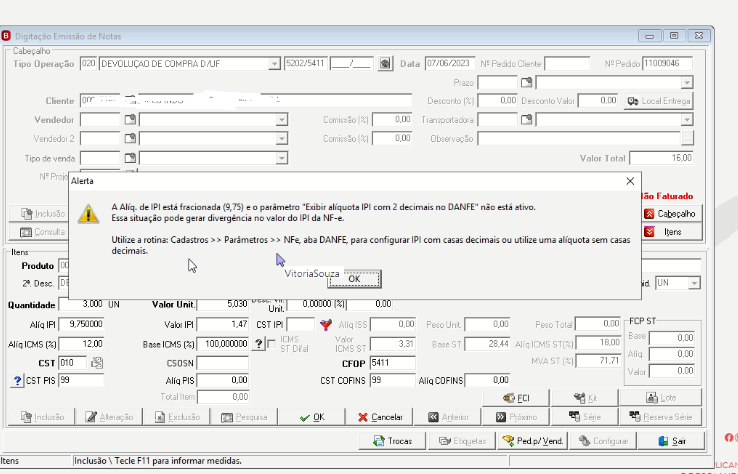Screen dimensions: 738x474
Task: Expand the Tipo Operação dropdown
Action: (x=274, y=64)
